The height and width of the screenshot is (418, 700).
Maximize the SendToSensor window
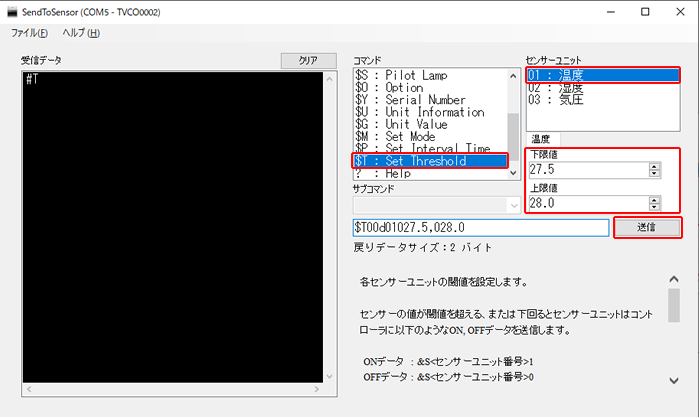click(x=645, y=12)
